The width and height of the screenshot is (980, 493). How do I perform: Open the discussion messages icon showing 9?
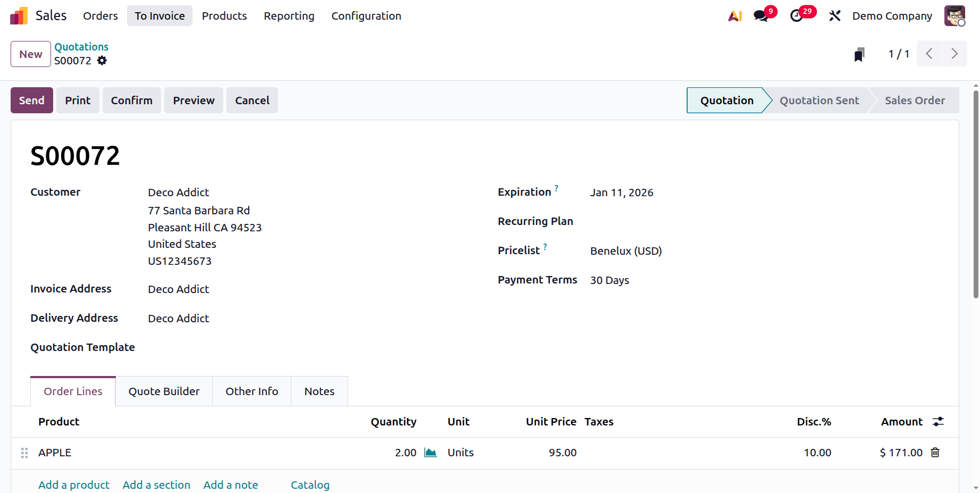coord(760,15)
